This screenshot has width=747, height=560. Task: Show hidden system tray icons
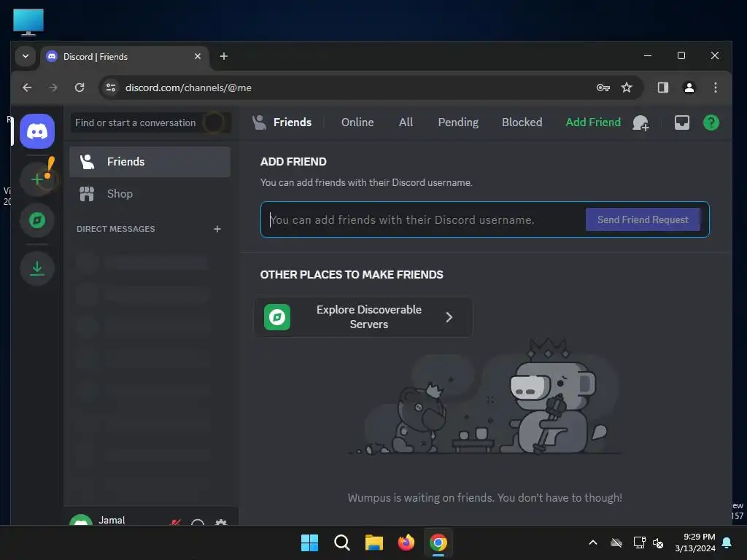click(593, 542)
